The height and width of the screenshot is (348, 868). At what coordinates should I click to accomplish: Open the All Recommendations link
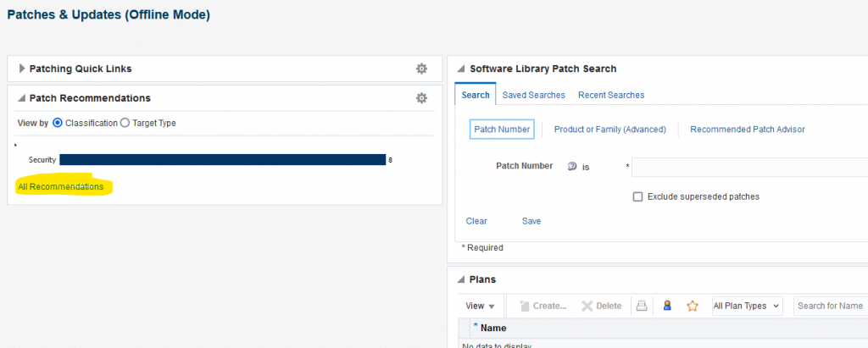pyautogui.click(x=61, y=186)
